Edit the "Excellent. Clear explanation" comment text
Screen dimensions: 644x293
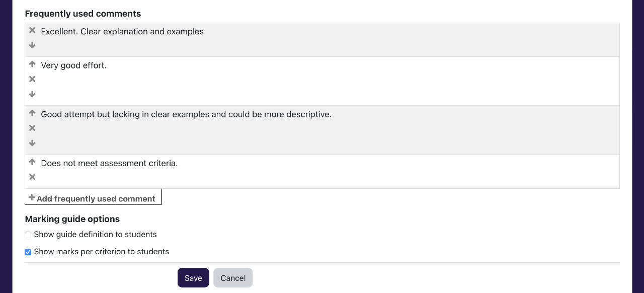point(122,31)
